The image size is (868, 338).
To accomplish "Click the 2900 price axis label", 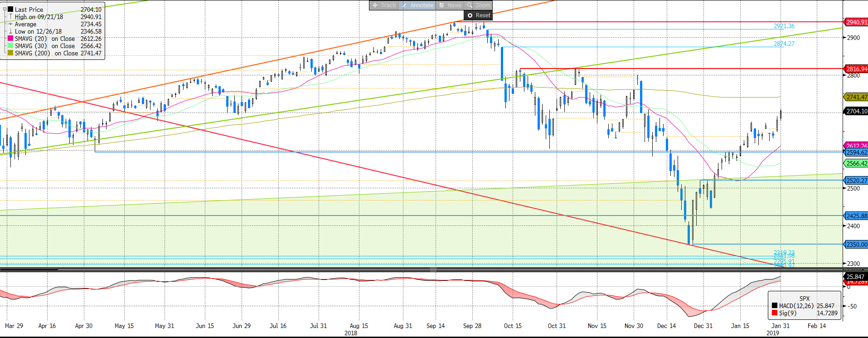I will 853,38.
